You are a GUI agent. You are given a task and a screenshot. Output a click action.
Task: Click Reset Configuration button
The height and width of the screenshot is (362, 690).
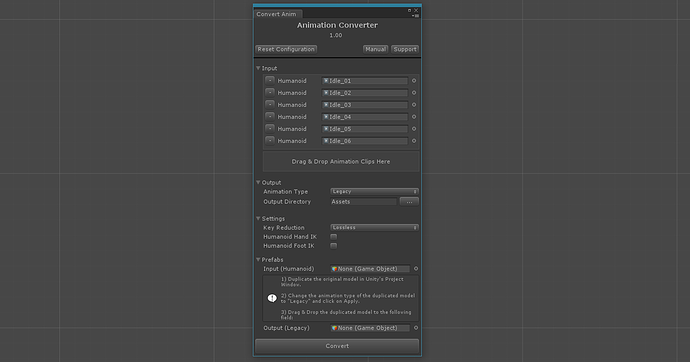click(x=286, y=49)
